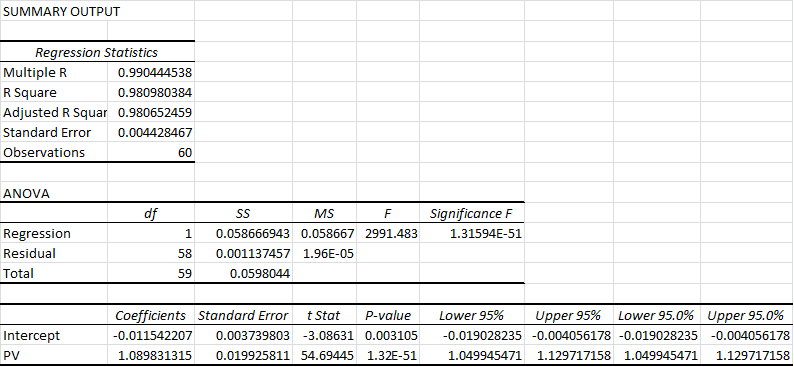Click the R Square label cell
Screen dimensions: 794x367
click(x=54, y=93)
